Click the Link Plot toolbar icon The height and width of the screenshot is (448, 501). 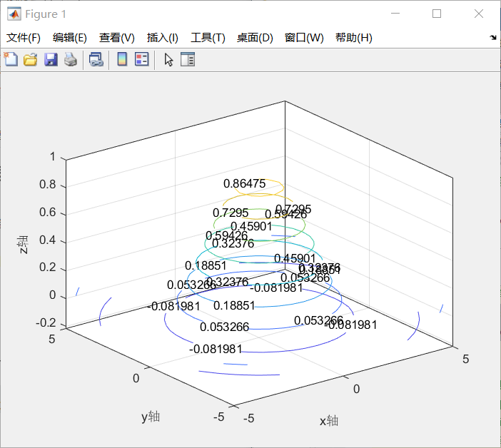coord(96,59)
